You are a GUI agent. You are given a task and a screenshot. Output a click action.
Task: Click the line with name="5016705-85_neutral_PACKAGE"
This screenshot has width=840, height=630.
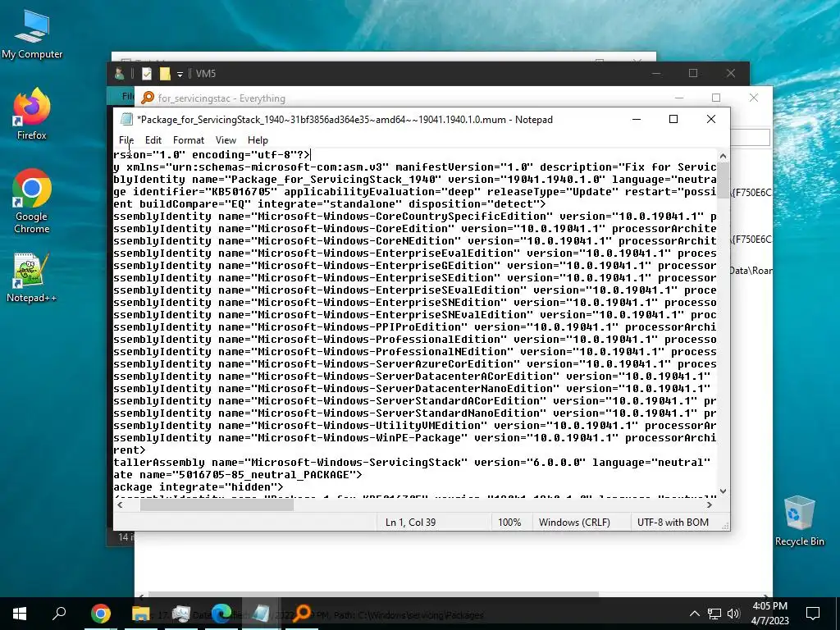coord(238,475)
